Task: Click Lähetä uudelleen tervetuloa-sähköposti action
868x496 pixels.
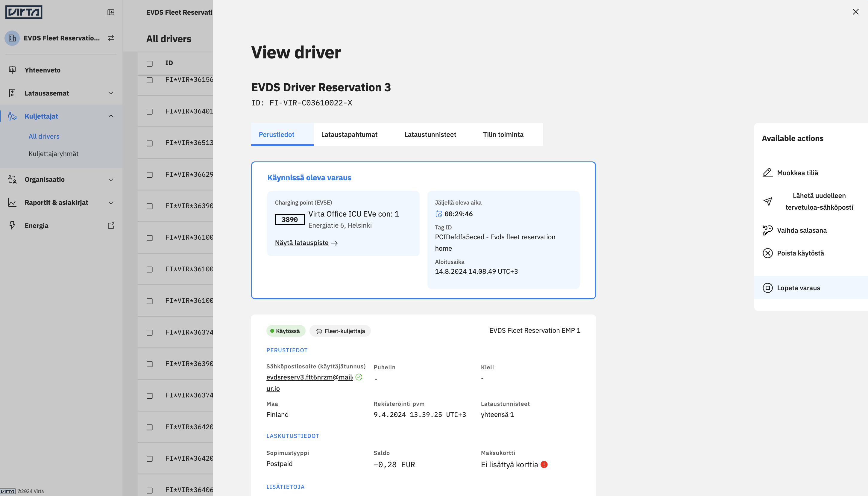Action: point(811,201)
